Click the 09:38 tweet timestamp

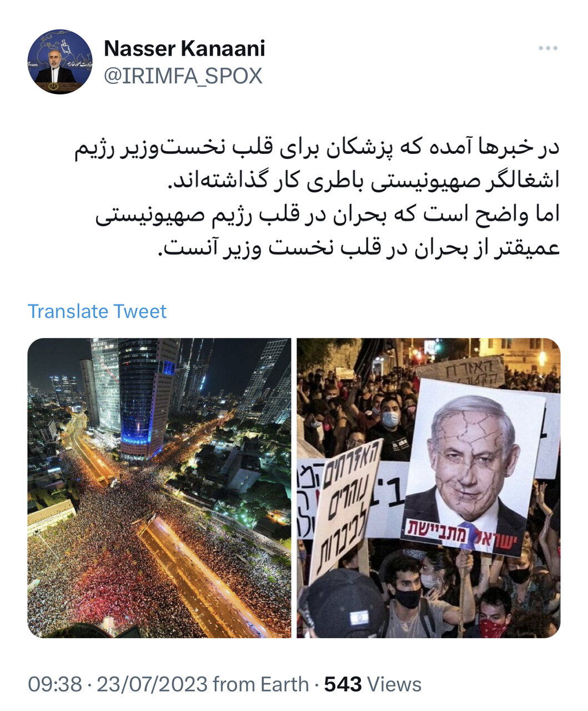[x=55, y=684]
